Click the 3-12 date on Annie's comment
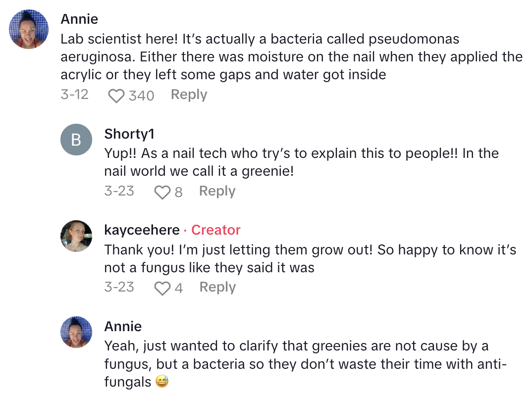The height and width of the screenshot is (394, 532). click(x=74, y=95)
